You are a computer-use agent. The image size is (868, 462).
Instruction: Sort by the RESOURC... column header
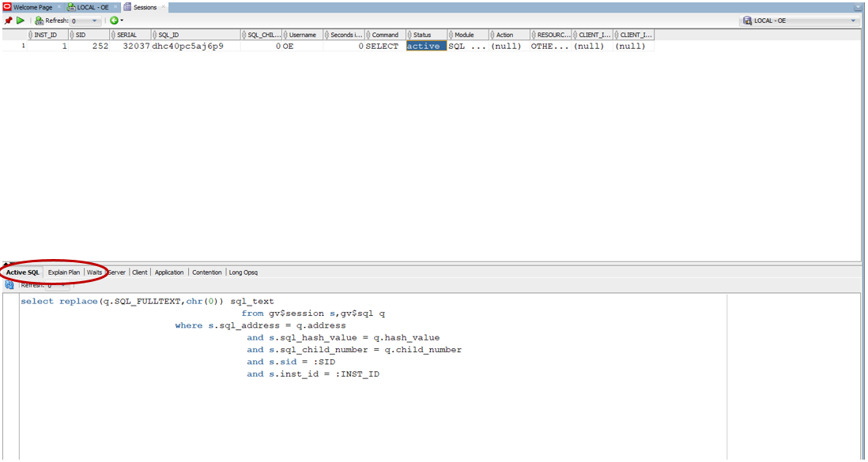pos(551,35)
